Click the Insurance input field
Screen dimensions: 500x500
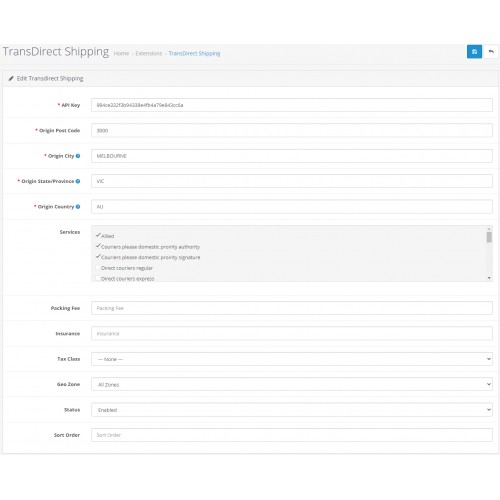[x=292, y=333]
